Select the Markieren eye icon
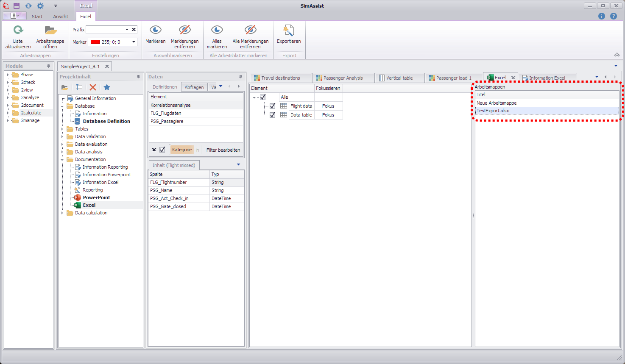 (x=155, y=31)
